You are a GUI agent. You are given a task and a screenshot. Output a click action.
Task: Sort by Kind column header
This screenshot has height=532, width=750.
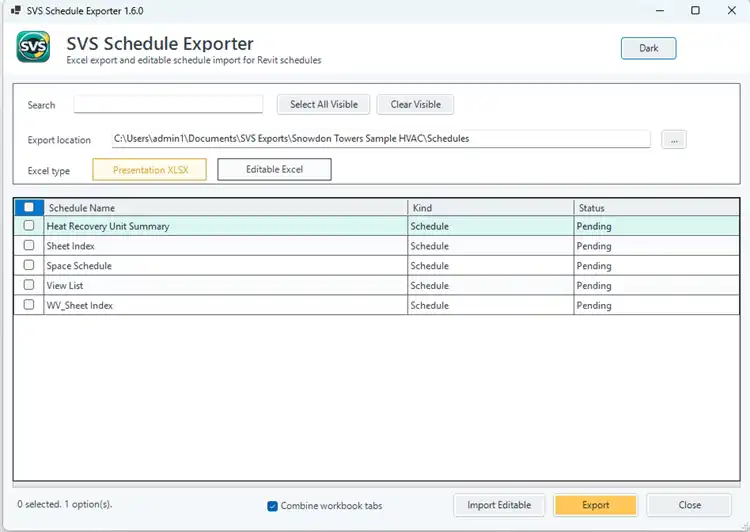tap(490, 208)
